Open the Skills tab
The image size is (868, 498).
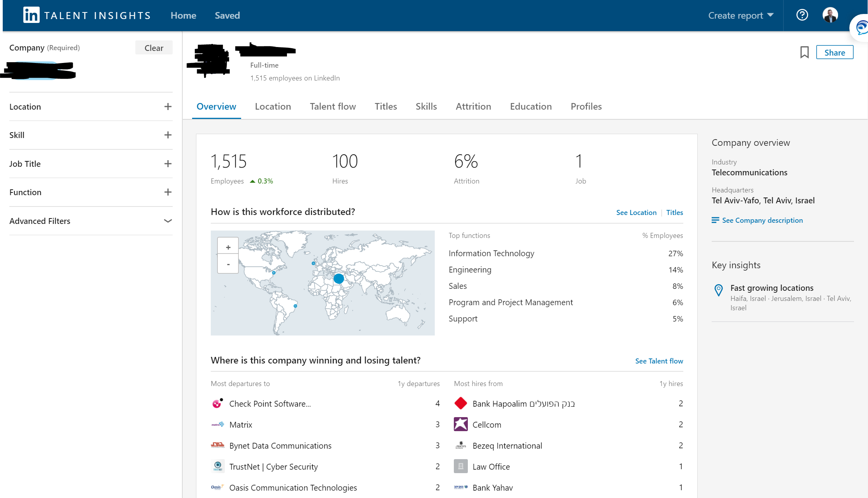click(x=426, y=107)
